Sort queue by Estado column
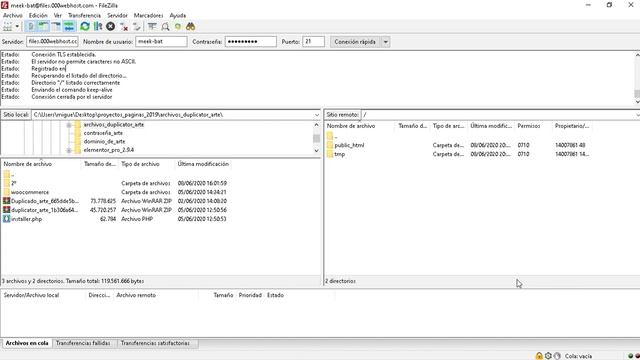Image resolution: width=640 pixels, height=360 pixels. (x=276, y=295)
